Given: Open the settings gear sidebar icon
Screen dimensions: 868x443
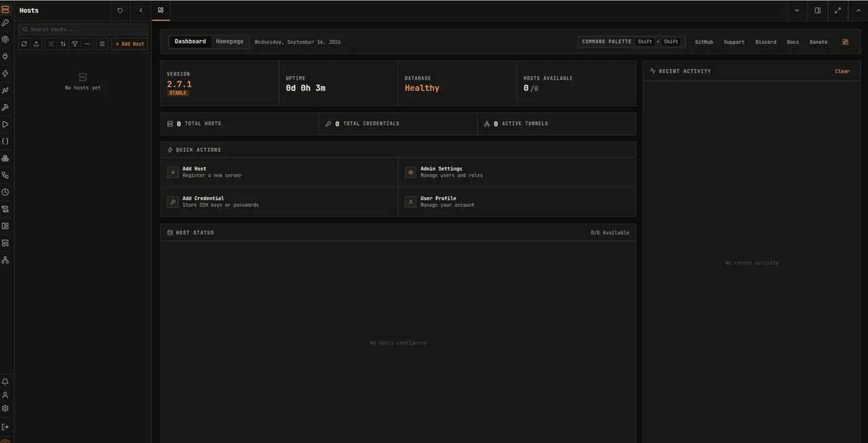Looking at the screenshot, I should coord(5,408).
